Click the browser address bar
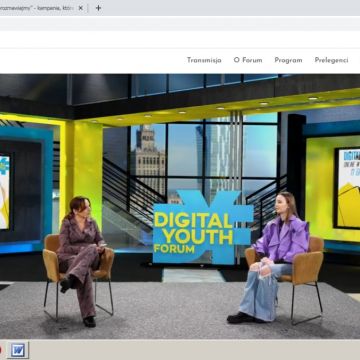Screen dimensions: 360x360 click(180, 39)
